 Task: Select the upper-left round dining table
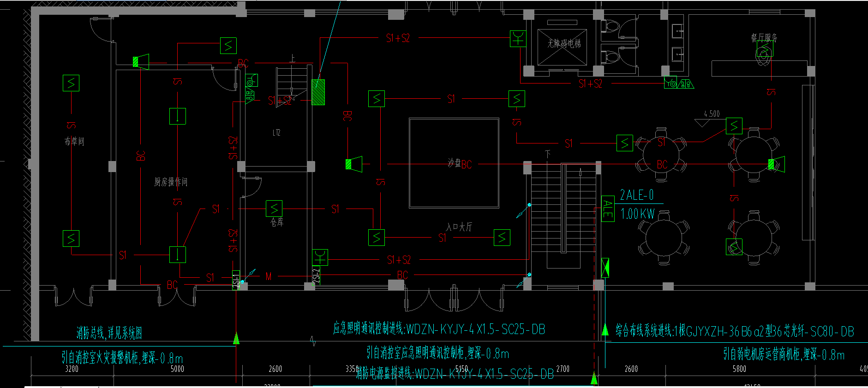tap(661, 154)
